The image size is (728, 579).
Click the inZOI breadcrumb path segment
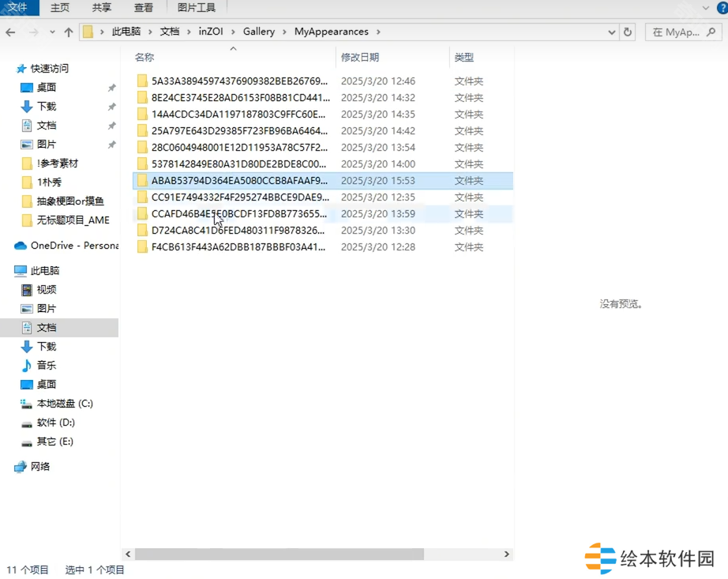point(211,32)
